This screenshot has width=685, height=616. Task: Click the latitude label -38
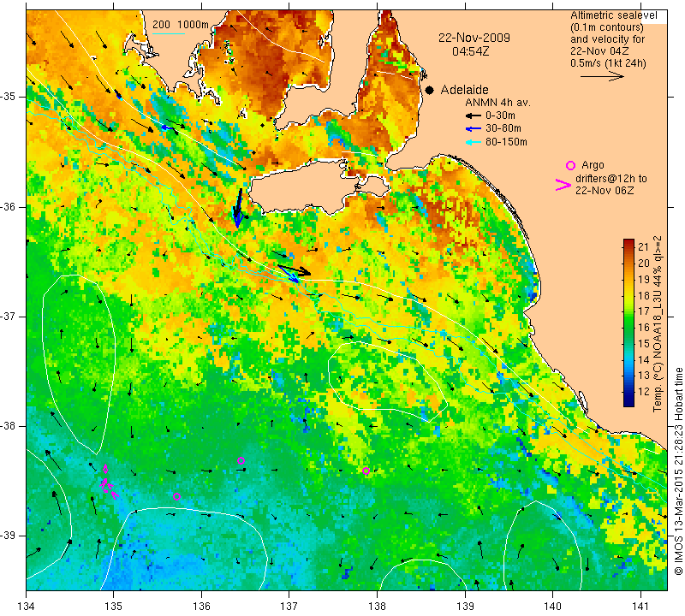point(8,426)
